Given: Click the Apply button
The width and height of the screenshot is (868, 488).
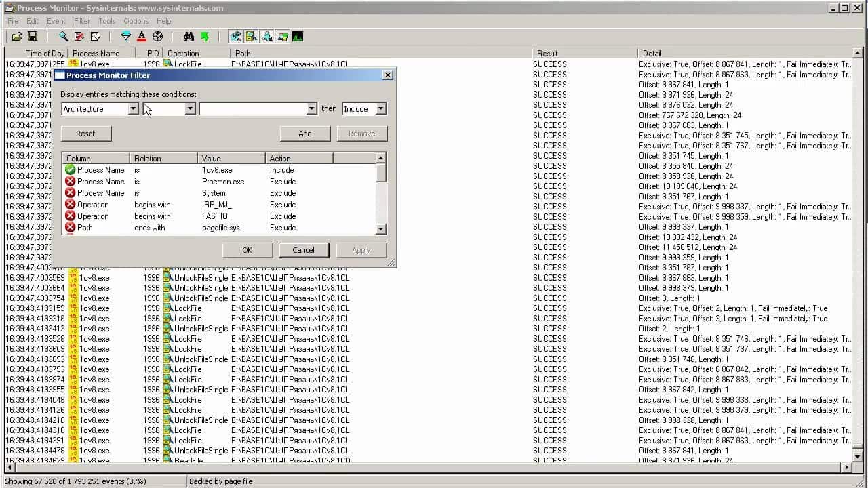Looking at the screenshot, I should [361, 250].
